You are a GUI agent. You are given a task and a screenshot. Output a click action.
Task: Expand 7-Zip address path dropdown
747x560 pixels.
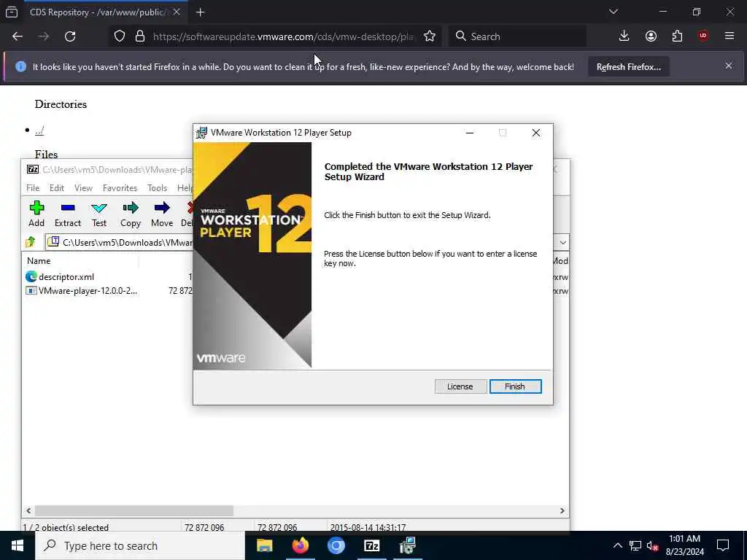(x=562, y=242)
